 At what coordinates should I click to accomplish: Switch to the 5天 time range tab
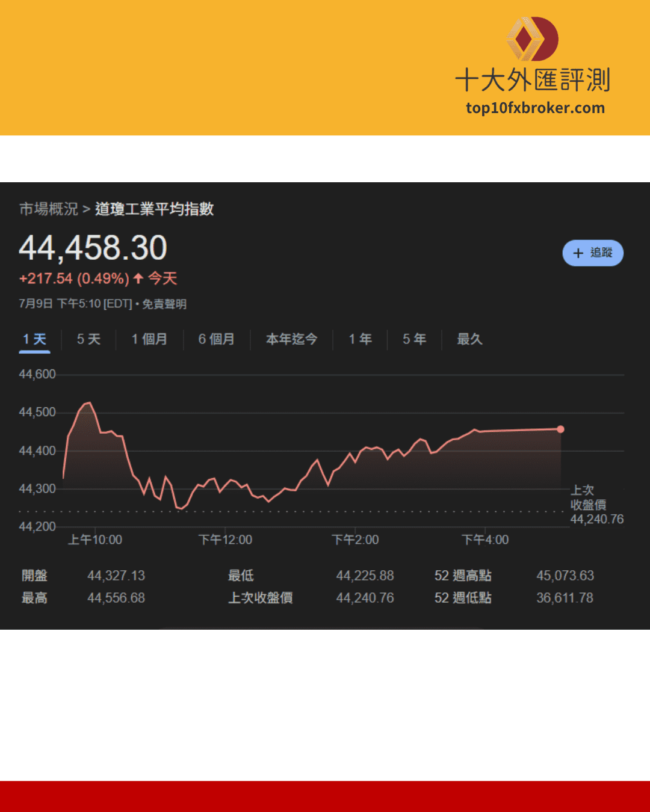pyautogui.click(x=88, y=339)
